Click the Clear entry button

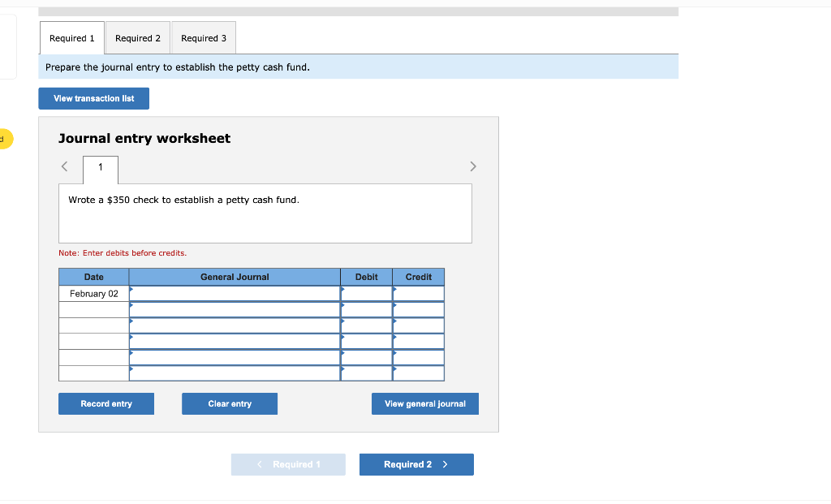click(230, 404)
